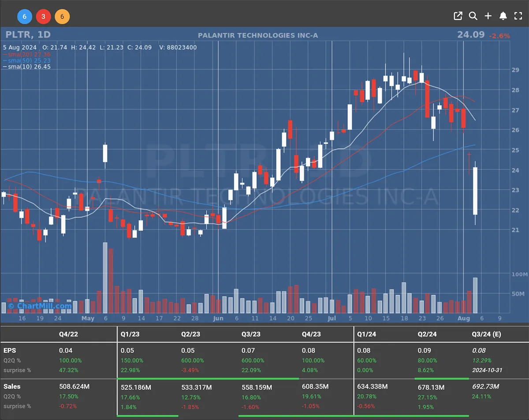This screenshot has height=420, width=529.
Task: Select the Q2/23 column header
Action: 190,334
